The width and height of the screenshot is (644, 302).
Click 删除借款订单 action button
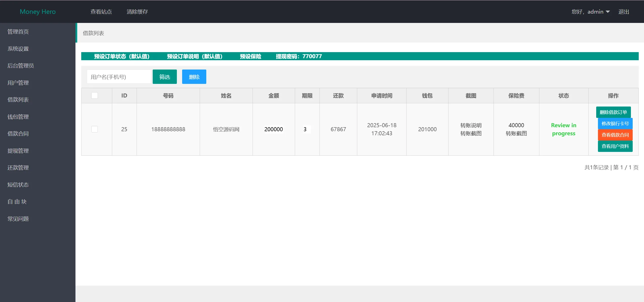coord(613,112)
